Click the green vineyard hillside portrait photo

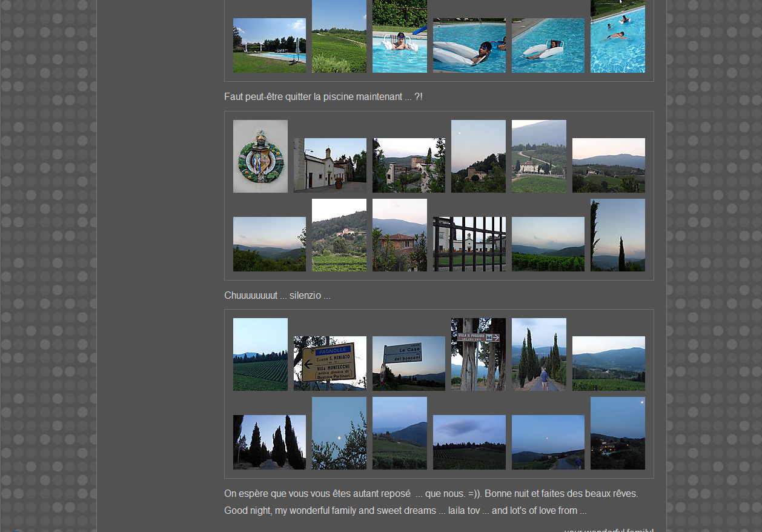click(x=339, y=36)
